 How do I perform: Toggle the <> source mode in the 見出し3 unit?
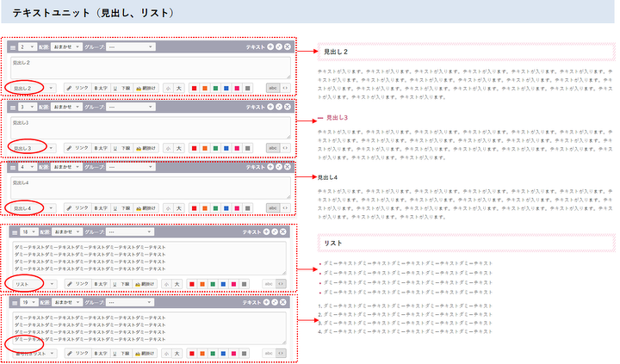tap(286, 148)
